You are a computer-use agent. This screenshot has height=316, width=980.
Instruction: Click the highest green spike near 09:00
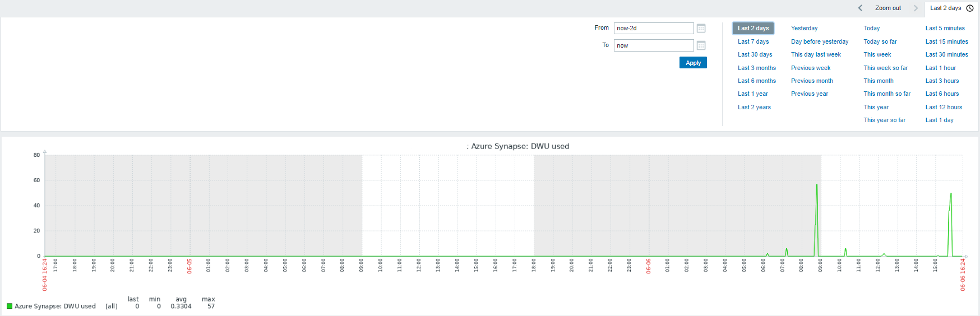coord(817,185)
